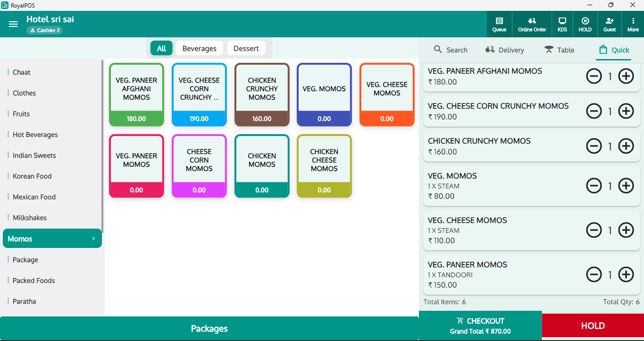The width and height of the screenshot is (644, 341).
Task: Add Chicken Crunchy Momos item tile
Action: [x=262, y=95]
